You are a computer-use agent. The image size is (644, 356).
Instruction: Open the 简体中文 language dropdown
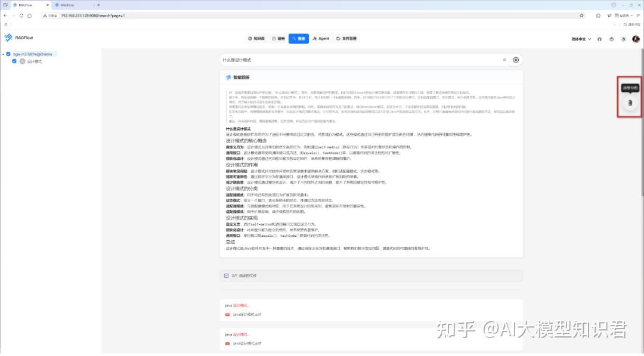(x=581, y=39)
